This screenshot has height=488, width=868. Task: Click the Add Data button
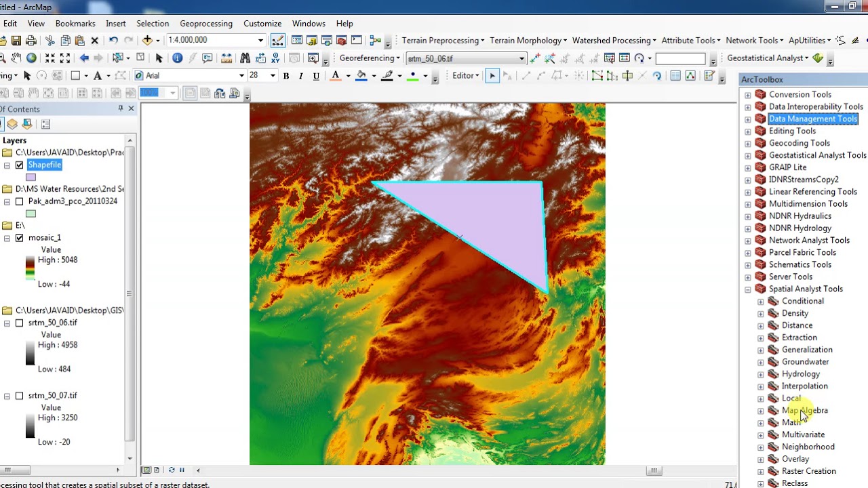point(147,41)
